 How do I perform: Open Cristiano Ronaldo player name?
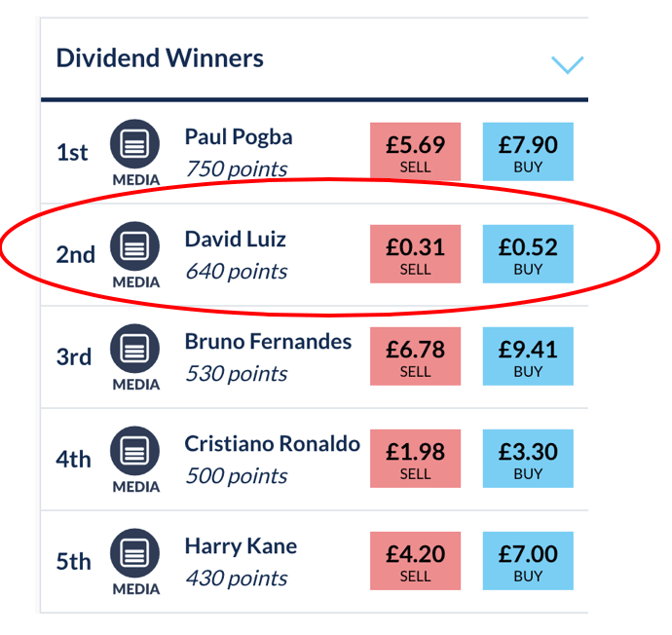[x=272, y=444]
